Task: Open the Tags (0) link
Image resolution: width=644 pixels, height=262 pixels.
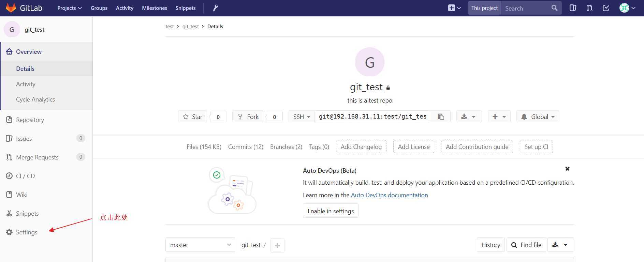Action: 319,147
